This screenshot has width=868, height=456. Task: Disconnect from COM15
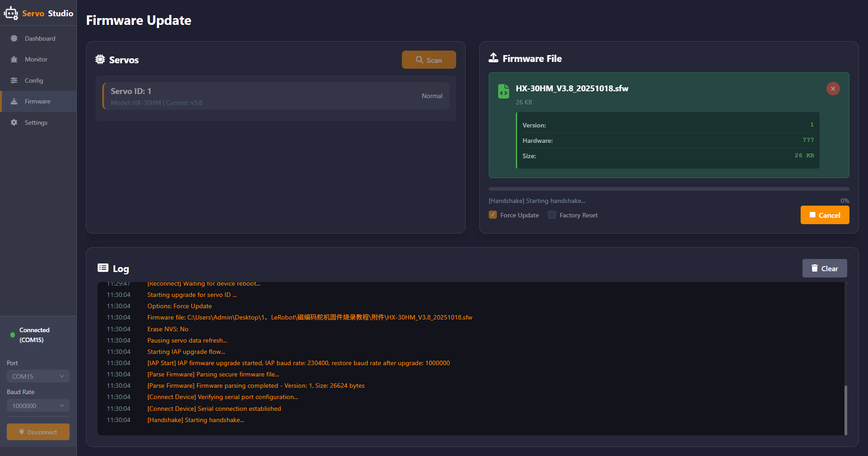pos(38,432)
